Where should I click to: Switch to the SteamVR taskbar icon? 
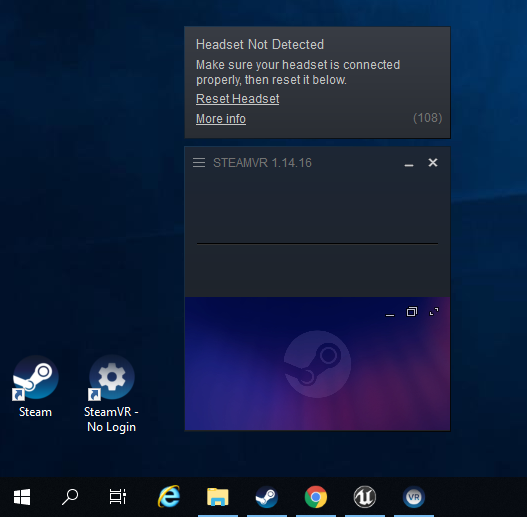click(414, 497)
